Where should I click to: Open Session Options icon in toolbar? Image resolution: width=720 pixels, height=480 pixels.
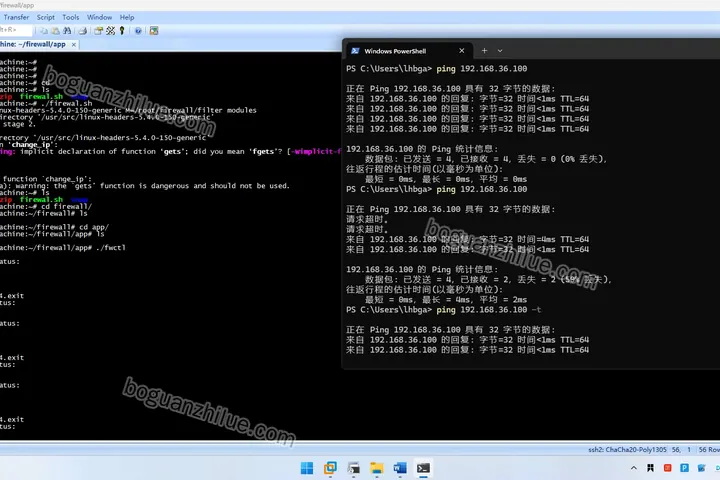(98, 31)
